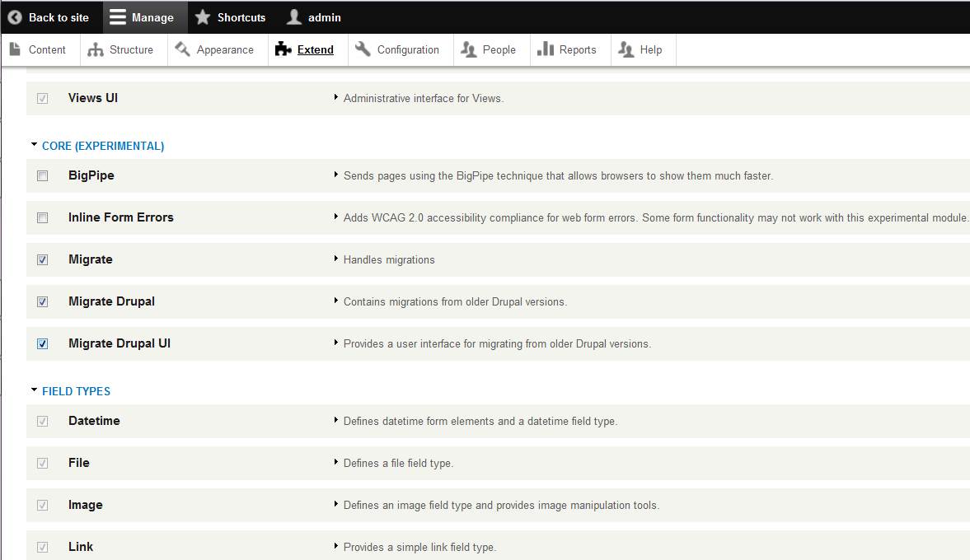Screen dimensions: 970x560
Task: Click the File module label
Action: point(78,462)
